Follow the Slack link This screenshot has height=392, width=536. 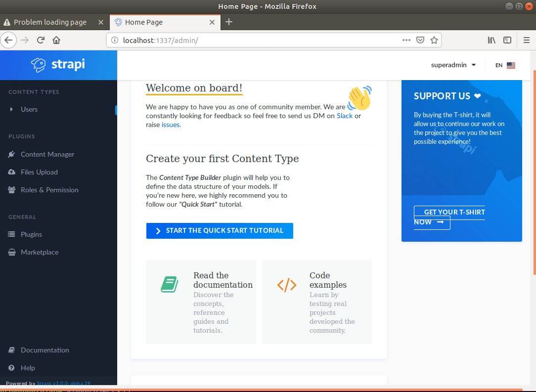[345, 116]
